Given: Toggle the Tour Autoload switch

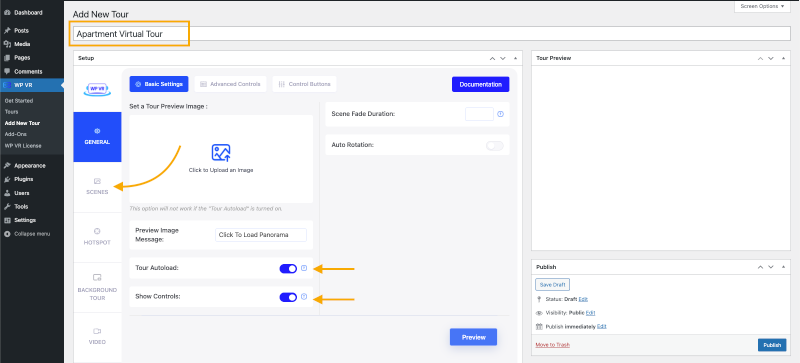Looking at the screenshot, I should tap(288, 269).
